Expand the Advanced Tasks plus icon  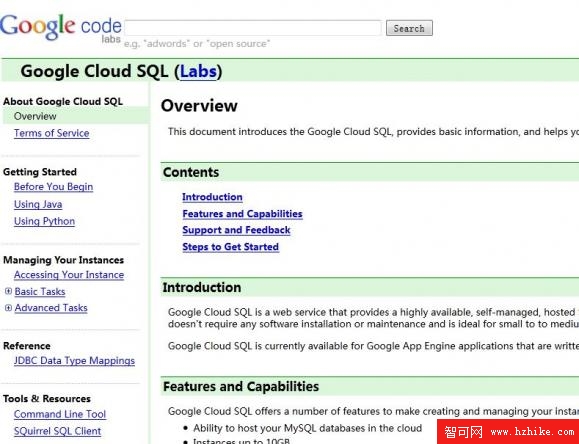point(8,307)
